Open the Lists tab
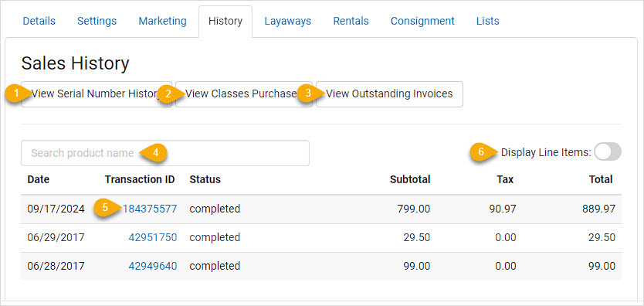The image size is (644, 306). click(488, 21)
